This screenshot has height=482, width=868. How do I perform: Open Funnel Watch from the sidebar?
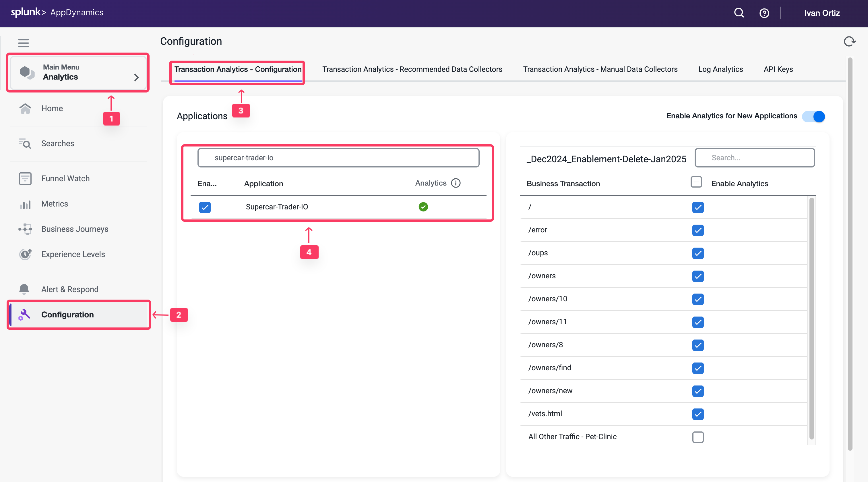pyautogui.click(x=65, y=178)
